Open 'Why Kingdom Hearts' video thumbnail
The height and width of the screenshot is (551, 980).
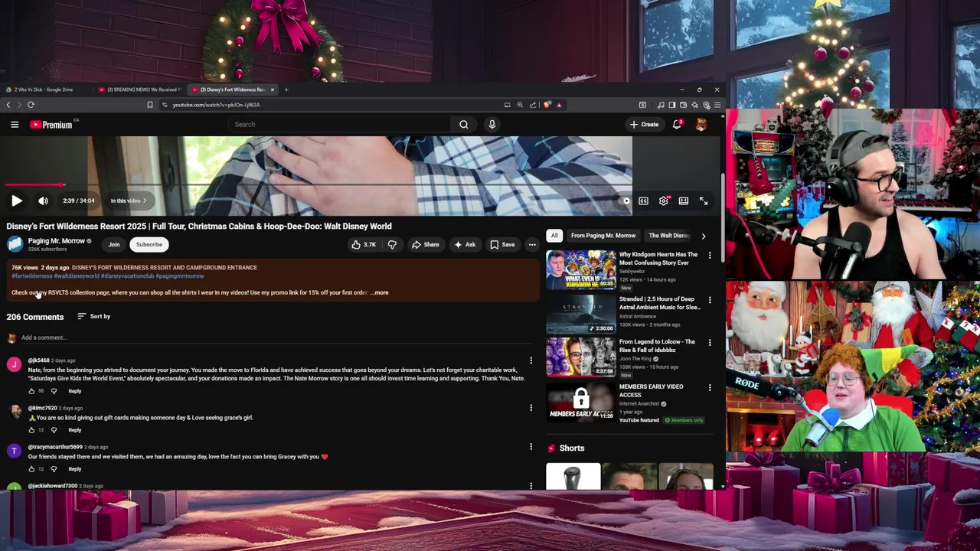(580, 269)
